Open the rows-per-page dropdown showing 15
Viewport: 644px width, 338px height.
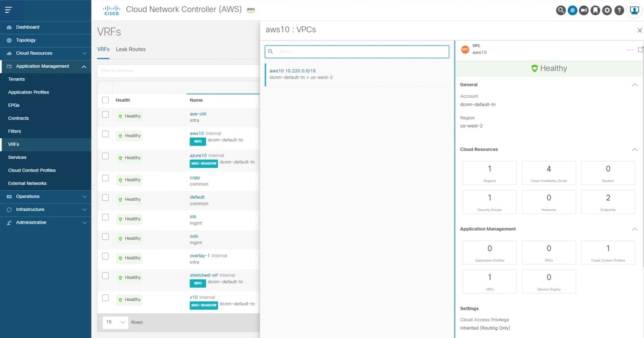pos(116,322)
